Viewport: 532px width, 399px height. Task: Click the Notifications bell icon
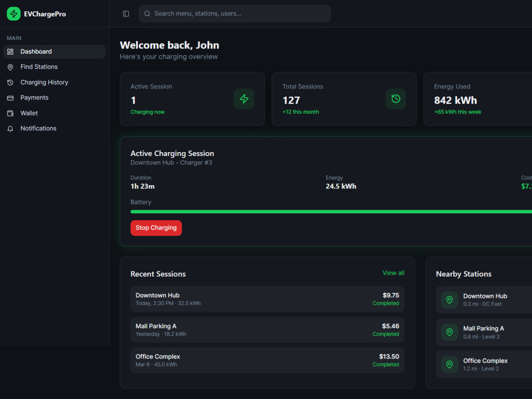click(x=10, y=129)
